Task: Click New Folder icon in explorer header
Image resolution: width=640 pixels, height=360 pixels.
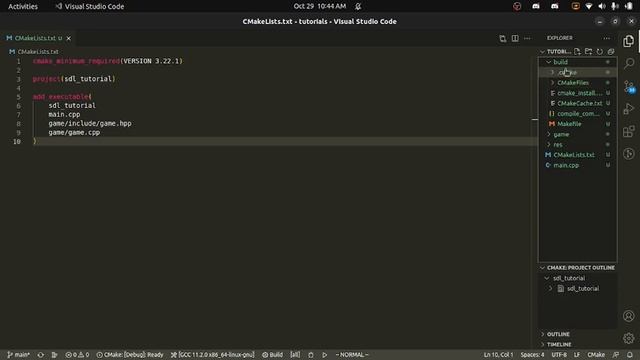Action: coord(588,51)
